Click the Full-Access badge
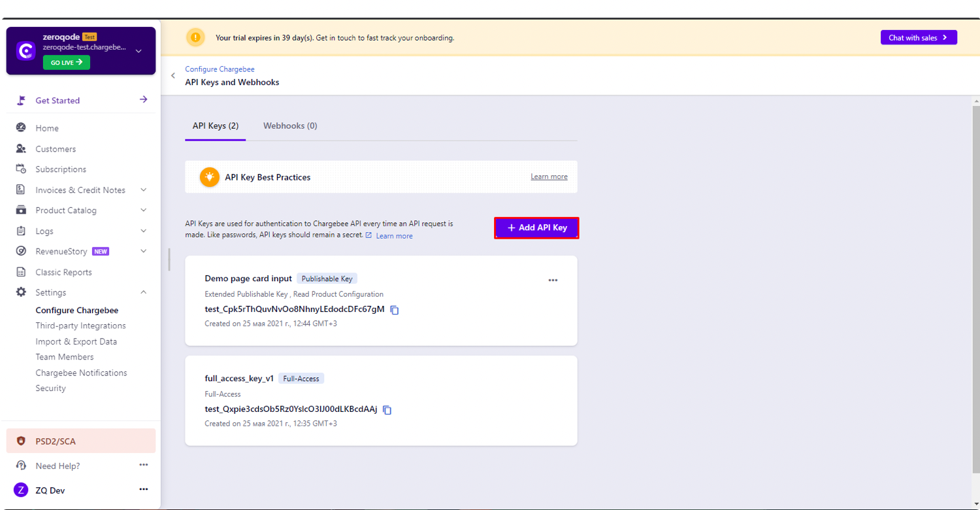980x510 pixels. coord(301,379)
